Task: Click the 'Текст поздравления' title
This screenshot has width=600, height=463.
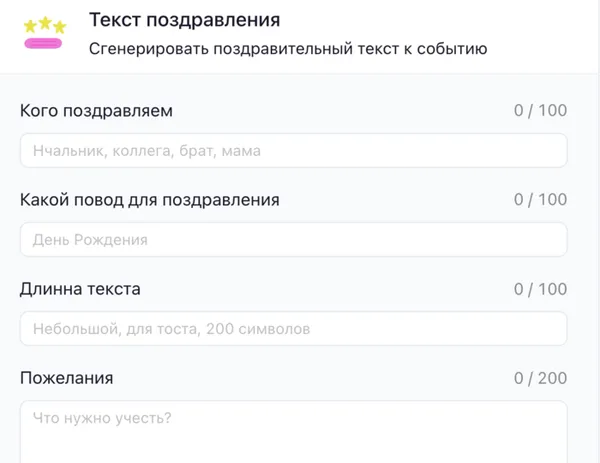Action: [x=184, y=20]
